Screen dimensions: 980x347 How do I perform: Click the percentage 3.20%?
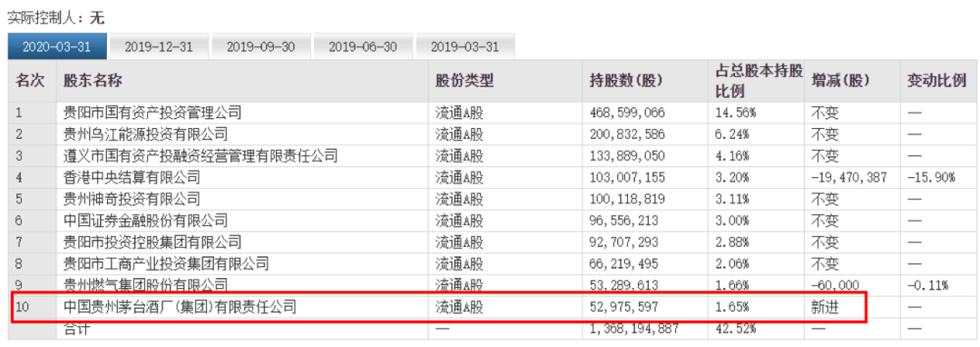tap(732, 177)
